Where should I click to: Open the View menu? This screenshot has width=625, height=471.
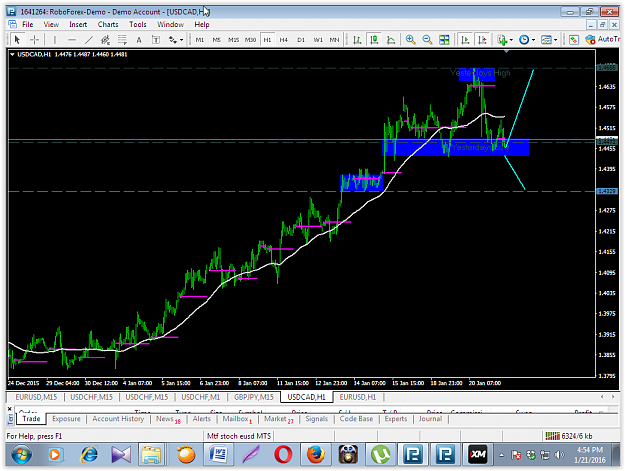click(x=51, y=24)
